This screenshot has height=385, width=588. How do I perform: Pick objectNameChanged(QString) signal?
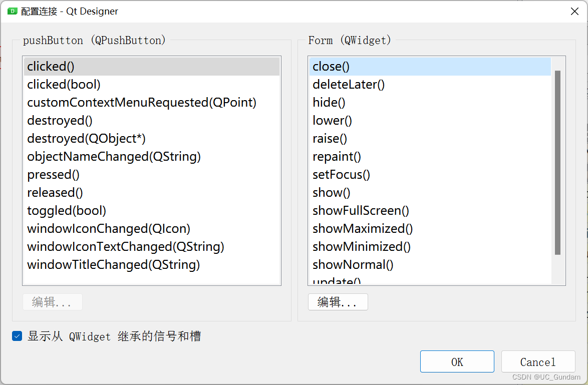151,156
